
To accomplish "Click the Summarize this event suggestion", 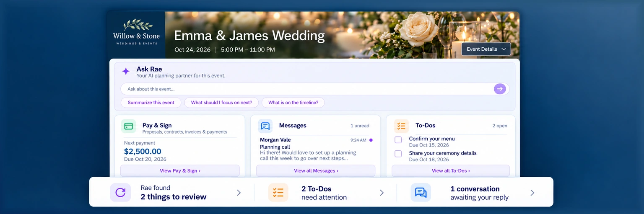I will coord(151,103).
